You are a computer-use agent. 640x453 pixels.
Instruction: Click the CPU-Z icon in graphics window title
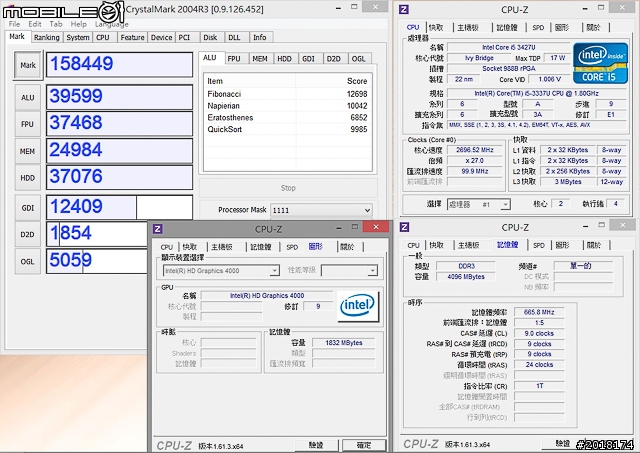pyautogui.click(x=158, y=229)
